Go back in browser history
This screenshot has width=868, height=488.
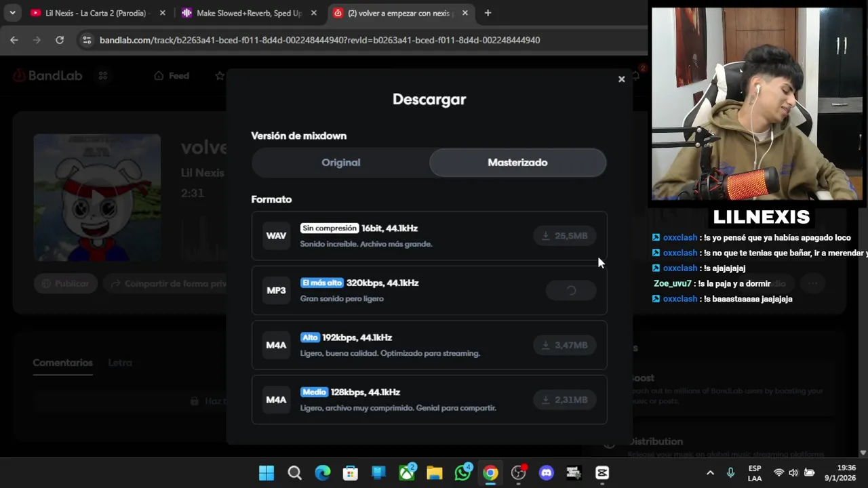(14, 40)
